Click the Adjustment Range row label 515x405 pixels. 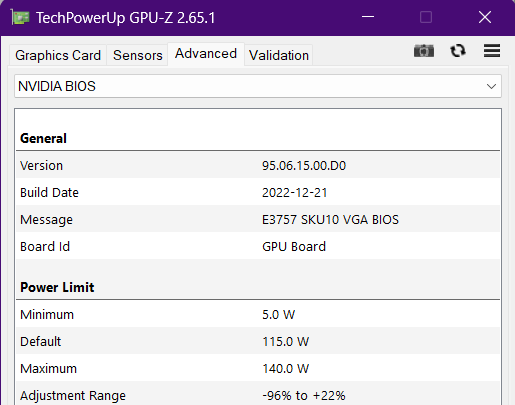click(73, 396)
